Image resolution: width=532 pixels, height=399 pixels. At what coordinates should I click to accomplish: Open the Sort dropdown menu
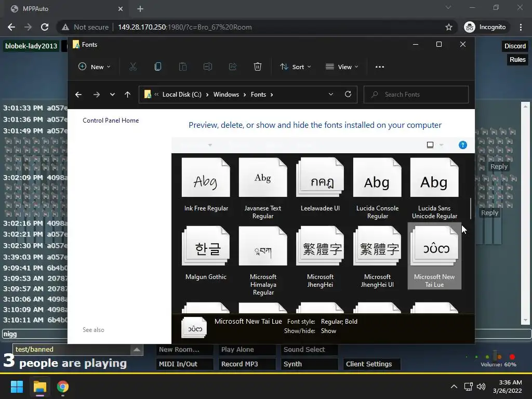click(295, 67)
